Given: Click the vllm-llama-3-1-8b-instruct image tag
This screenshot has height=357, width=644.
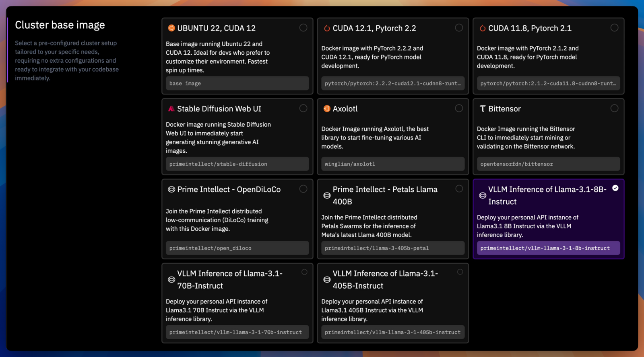Looking at the screenshot, I should [548, 248].
